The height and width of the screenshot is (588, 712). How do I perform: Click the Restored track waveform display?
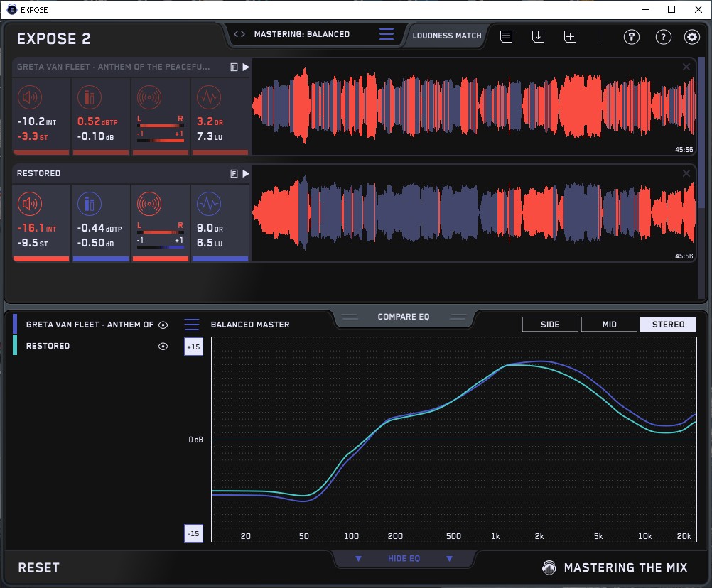(x=474, y=213)
